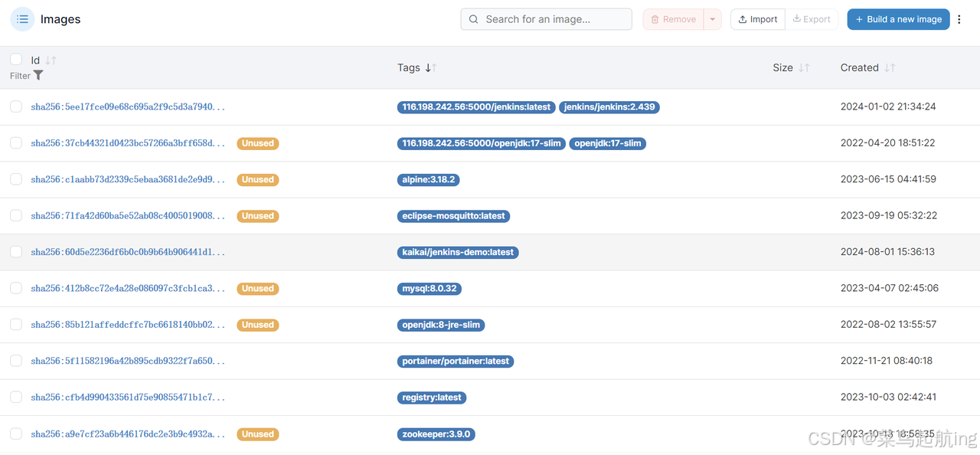This screenshot has height=455, width=980.
Task: Tick the select-all checkbox in header
Action: coord(16,59)
